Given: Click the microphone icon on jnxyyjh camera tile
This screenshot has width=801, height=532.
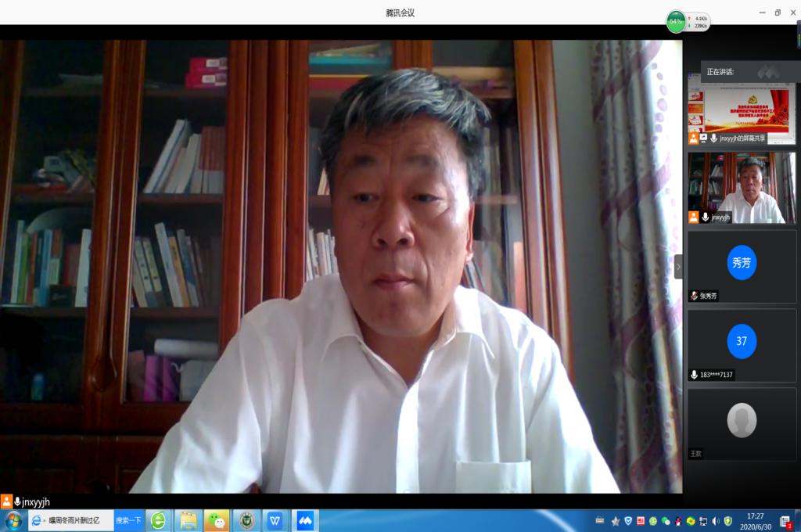Looking at the screenshot, I should 705,217.
